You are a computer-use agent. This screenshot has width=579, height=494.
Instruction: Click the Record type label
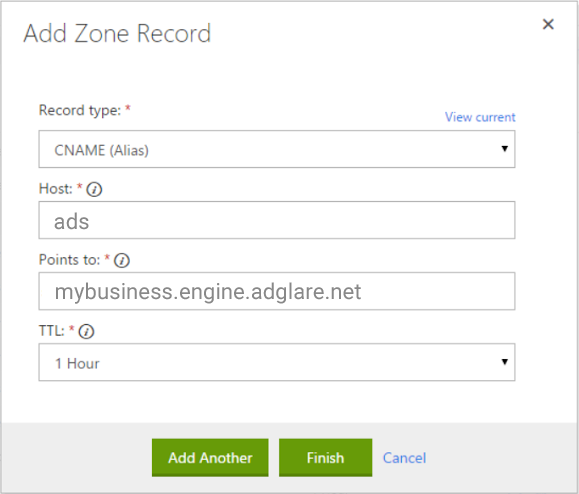(80, 110)
